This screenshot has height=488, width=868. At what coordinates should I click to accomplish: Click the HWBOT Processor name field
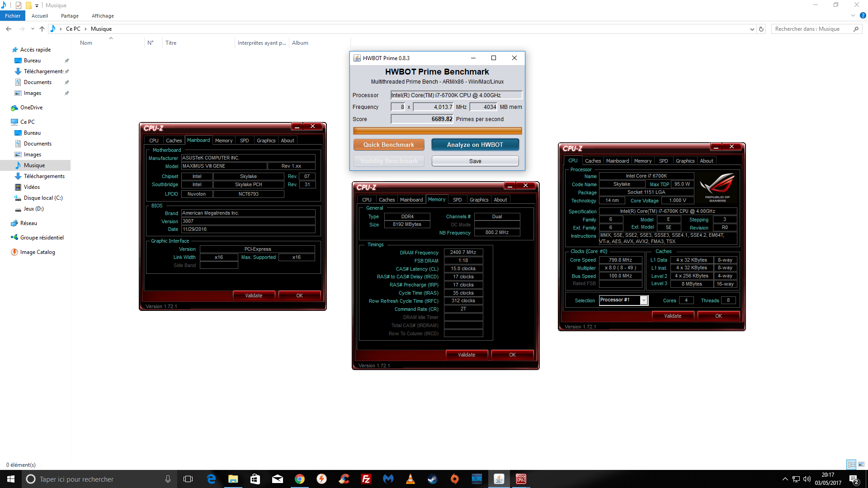456,95
